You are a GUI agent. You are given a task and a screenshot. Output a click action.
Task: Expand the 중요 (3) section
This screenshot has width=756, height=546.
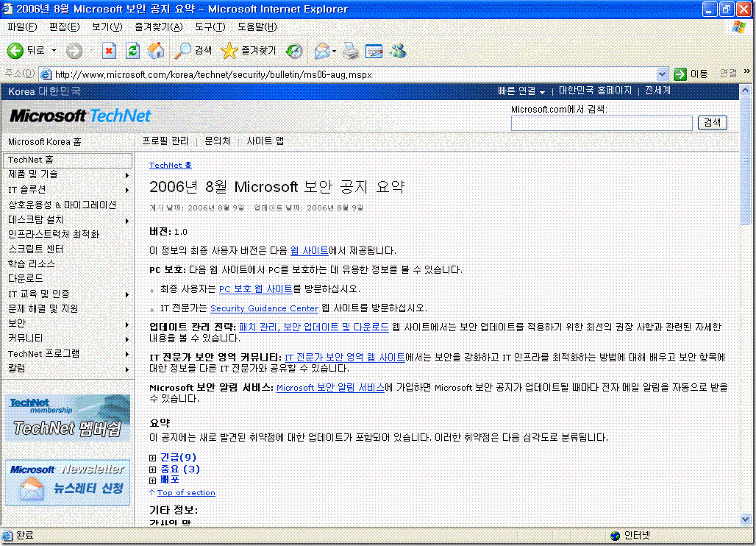(x=152, y=469)
